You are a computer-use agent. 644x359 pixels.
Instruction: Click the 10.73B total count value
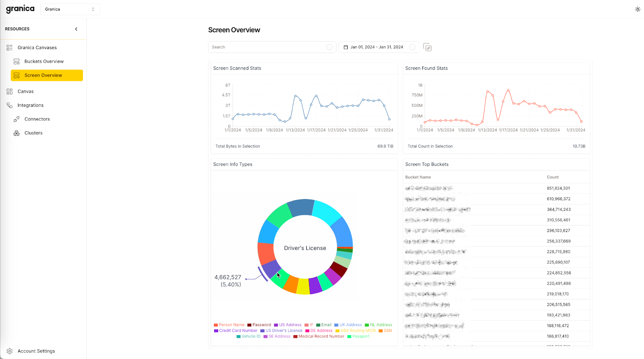(x=579, y=146)
